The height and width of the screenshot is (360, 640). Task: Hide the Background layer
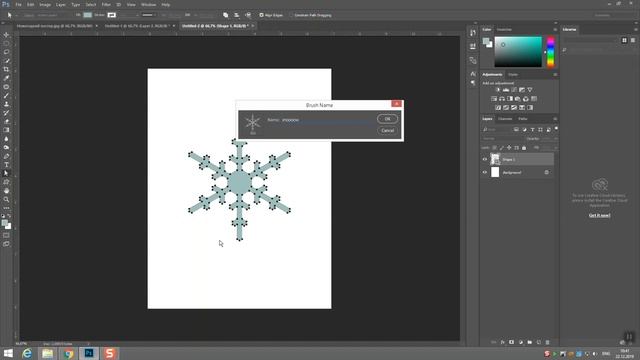point(485,172)
